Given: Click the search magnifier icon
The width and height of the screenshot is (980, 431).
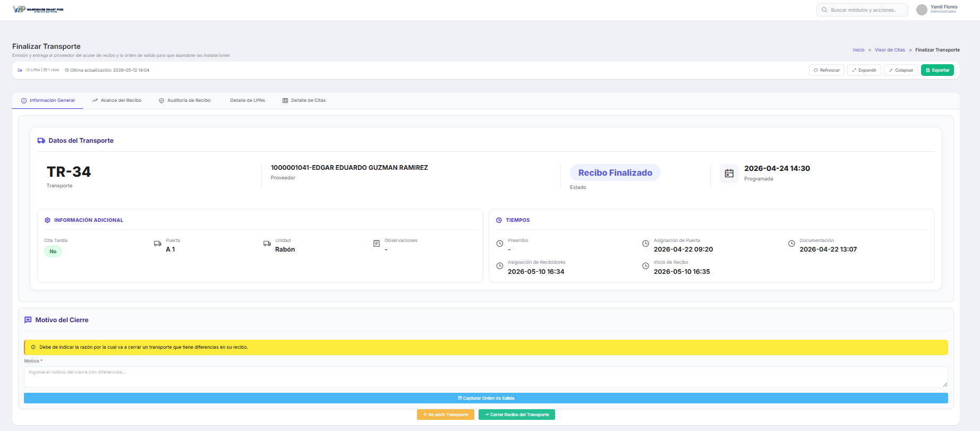Looking at the screenshot, I should [824, 10].
